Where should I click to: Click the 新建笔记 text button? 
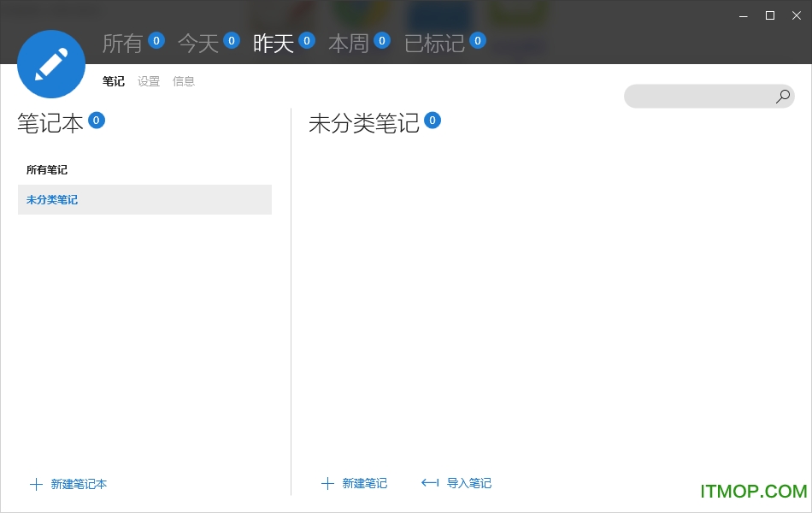365,484
